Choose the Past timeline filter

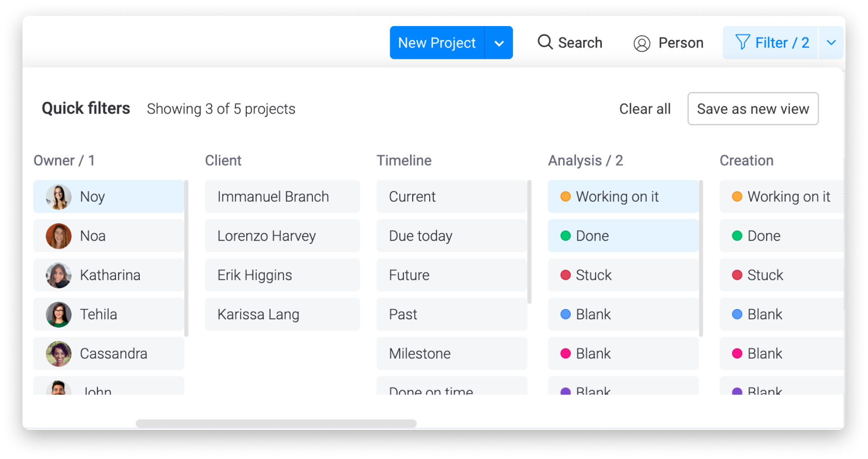(x=451, y=314)
